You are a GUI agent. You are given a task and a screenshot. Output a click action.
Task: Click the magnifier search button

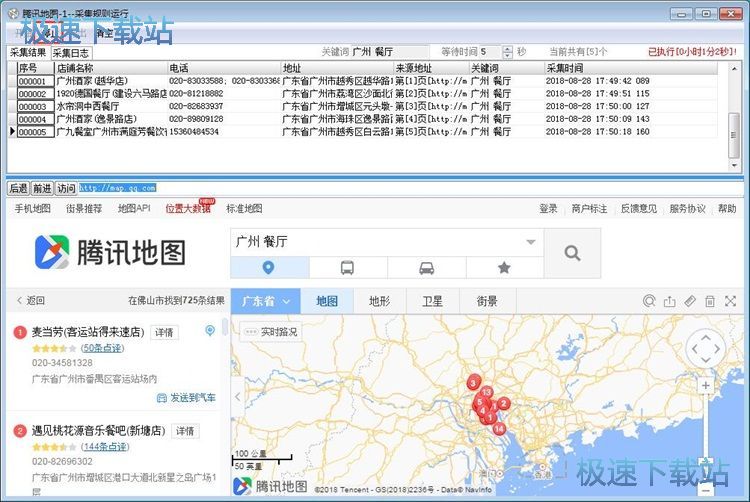572,253
